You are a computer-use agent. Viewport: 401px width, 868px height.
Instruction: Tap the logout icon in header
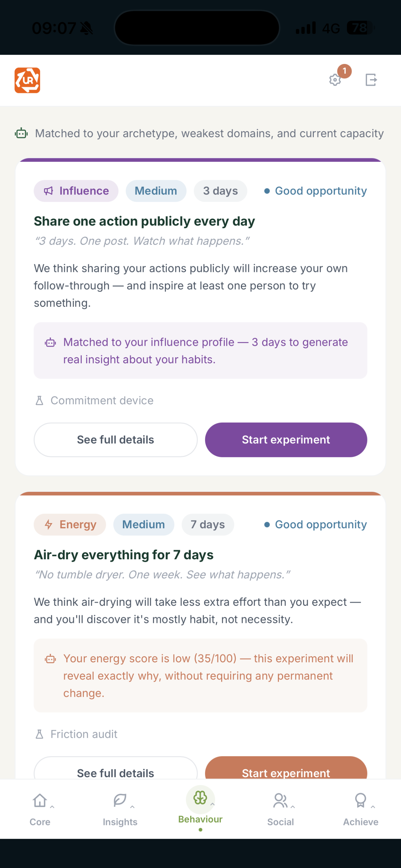(x=371, y=80)
